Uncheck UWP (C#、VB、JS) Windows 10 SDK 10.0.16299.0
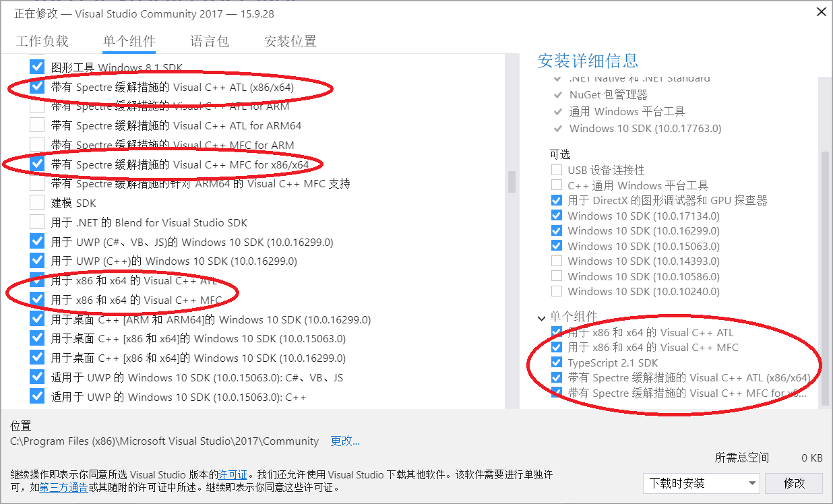 point(37,242)
